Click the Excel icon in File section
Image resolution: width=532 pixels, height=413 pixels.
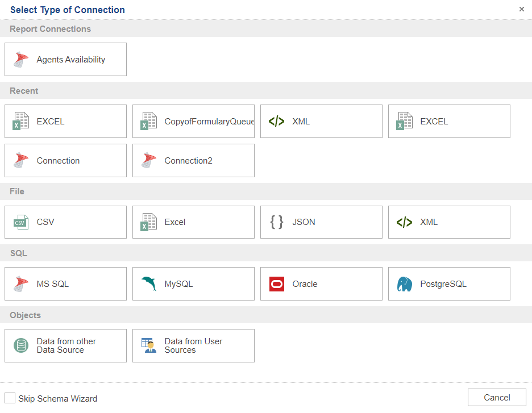[149, 222]
